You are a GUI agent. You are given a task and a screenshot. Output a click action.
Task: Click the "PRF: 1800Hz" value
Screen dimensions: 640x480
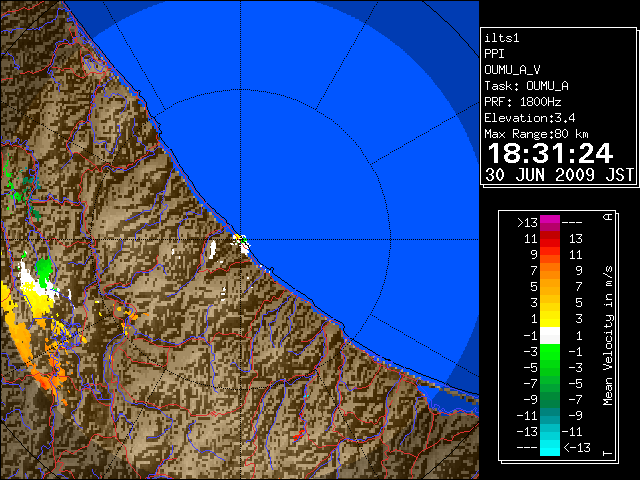pyautogui.click(x=523, y=102)
